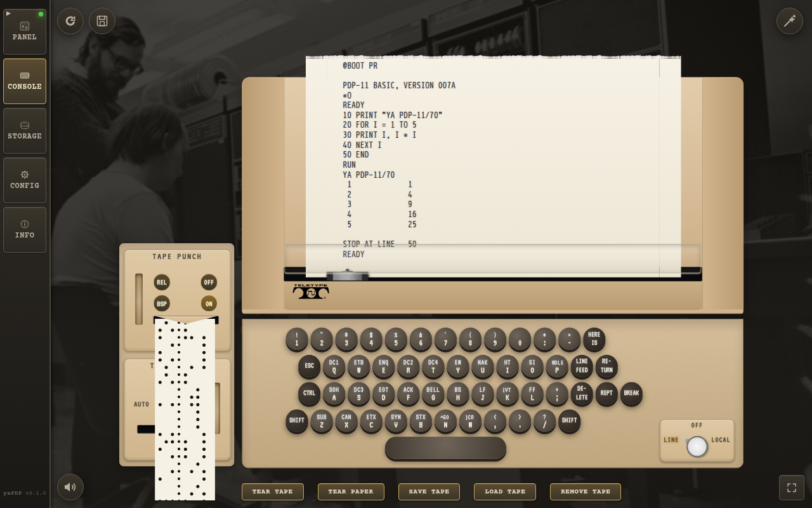The width and height of the screenshot is (812, 508).
Task: Mute sound with the speaker icon
Action: tap(70, 487)
